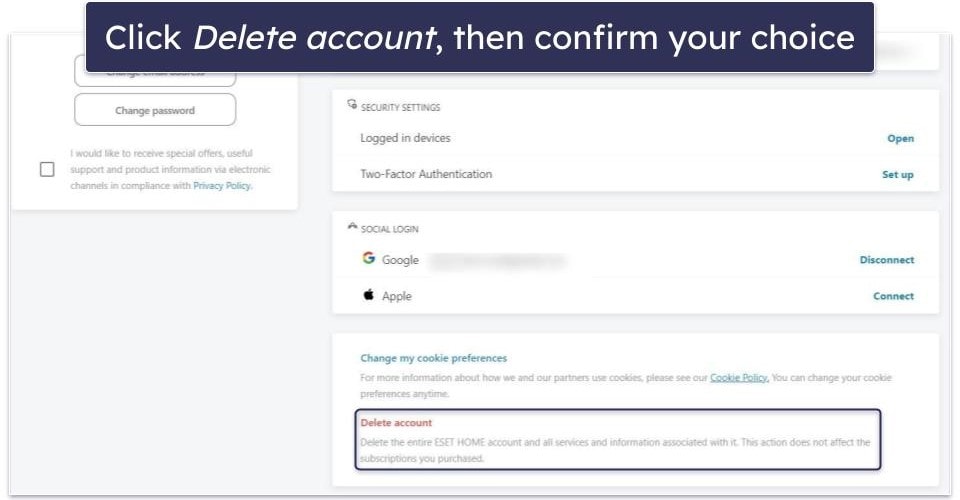The width and height of the screenshot is (960, 500).
Task: Disconnect the Google social login
Action: coord(887,259)
